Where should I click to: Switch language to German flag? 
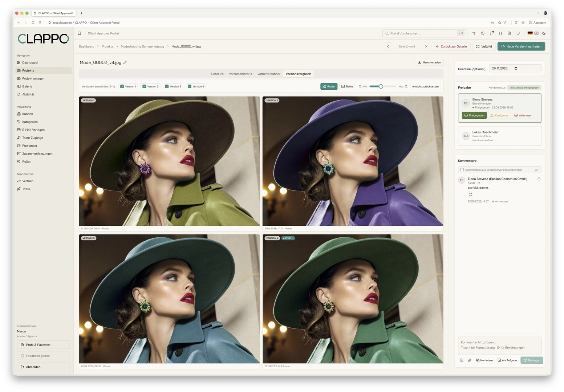click(530, 33)
